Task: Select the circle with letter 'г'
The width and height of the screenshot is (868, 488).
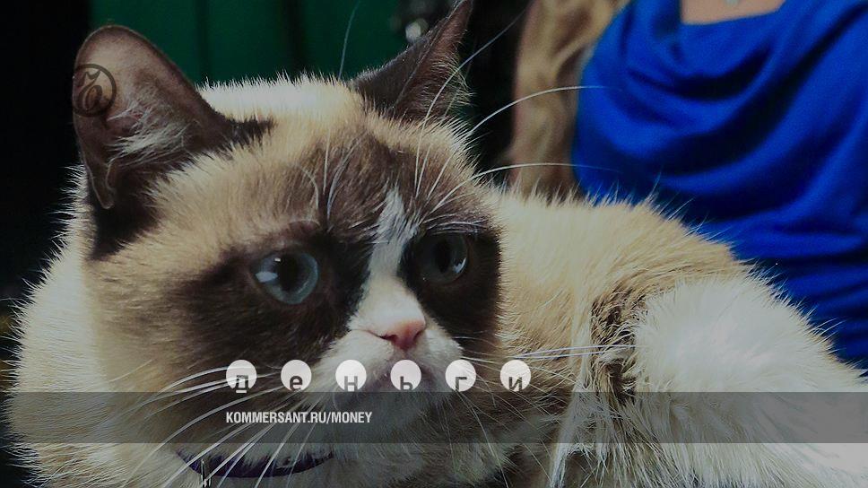Action: [461, 376]
